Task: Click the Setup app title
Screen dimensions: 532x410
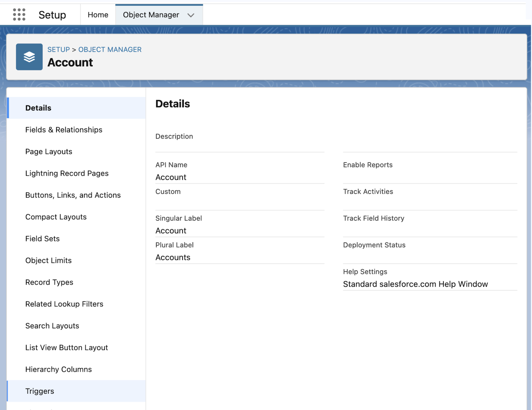Action: click(x=52, y=15)
